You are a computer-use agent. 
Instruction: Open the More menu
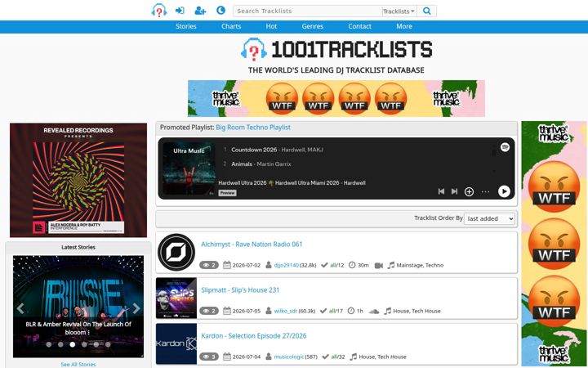404,26
